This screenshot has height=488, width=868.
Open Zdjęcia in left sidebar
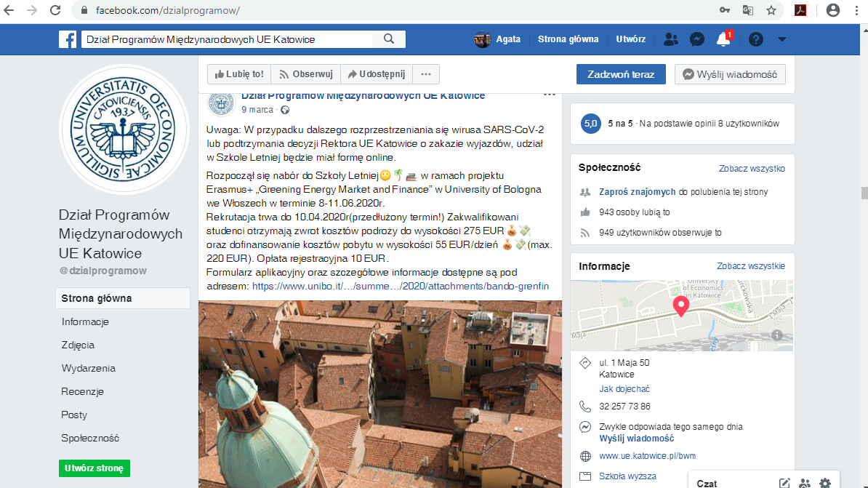point(78,345)
